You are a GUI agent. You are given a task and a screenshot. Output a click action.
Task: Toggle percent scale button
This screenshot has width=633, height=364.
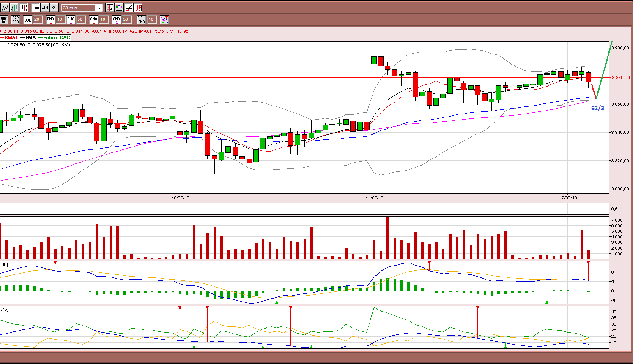(54, 8)
